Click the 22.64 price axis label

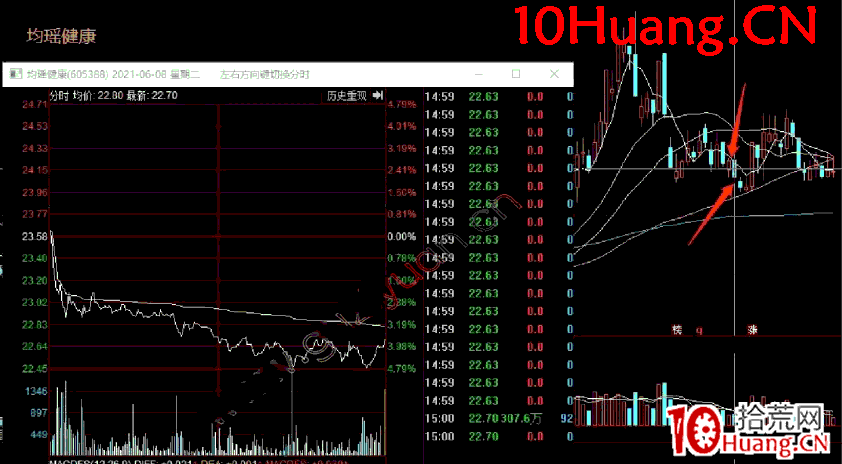(34, 346)
